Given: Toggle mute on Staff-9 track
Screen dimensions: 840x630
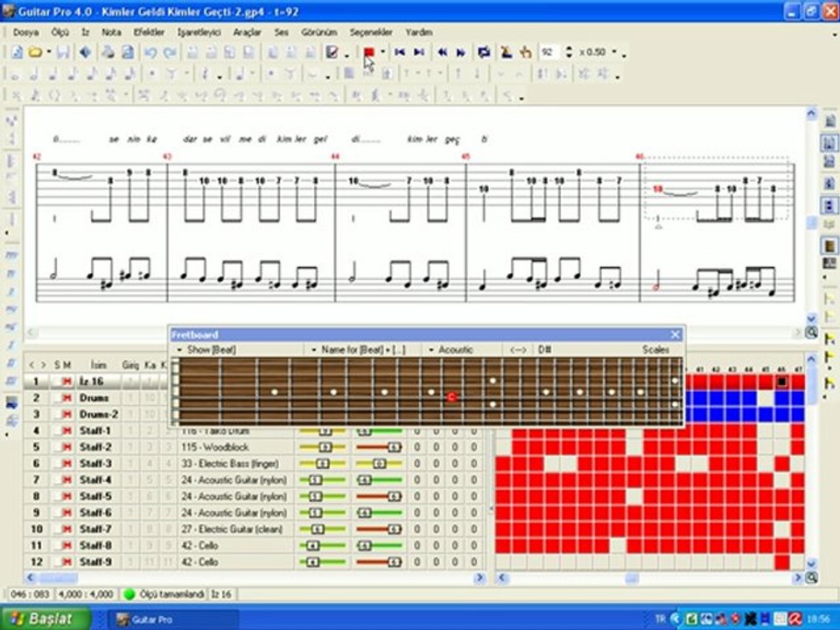Looking at the screenshot, I should tap(67, 562).
